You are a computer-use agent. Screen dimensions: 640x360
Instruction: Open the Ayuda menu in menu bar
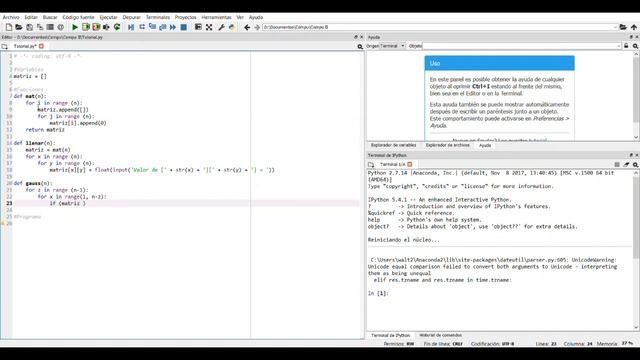(x=256, y=17)
